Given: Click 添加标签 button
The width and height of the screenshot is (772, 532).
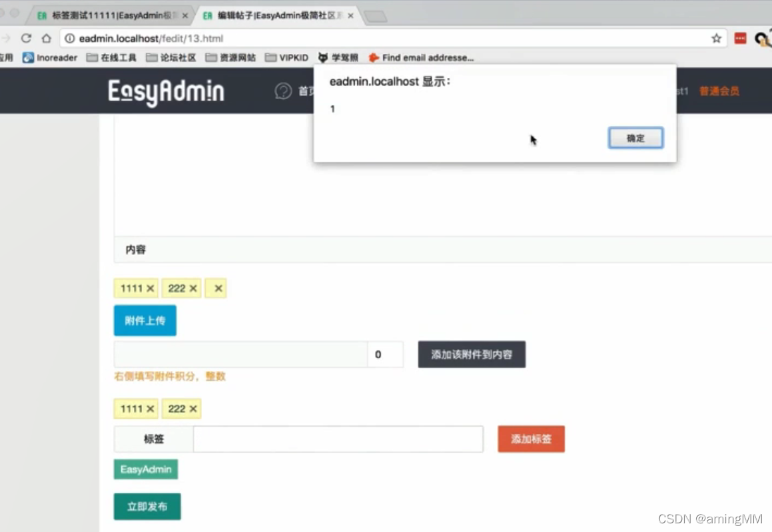Looking at the screenshot, I should [x=532, y=439].
